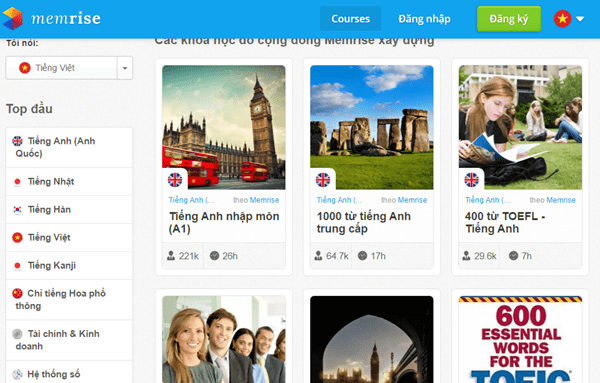Select Tiếng Kanji category
The width and height of the screenshot is (600, 383).
[x=69, y=266]
